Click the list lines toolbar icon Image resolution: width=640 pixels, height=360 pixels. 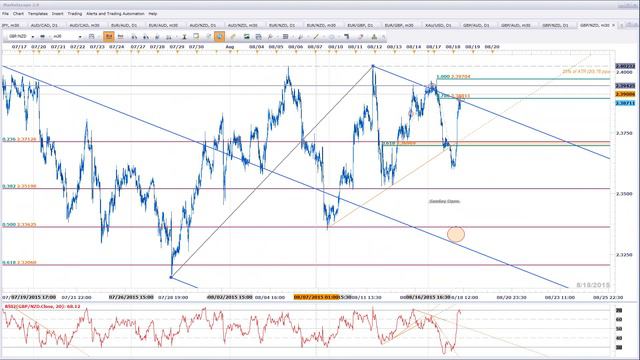(x=286, y=37)
